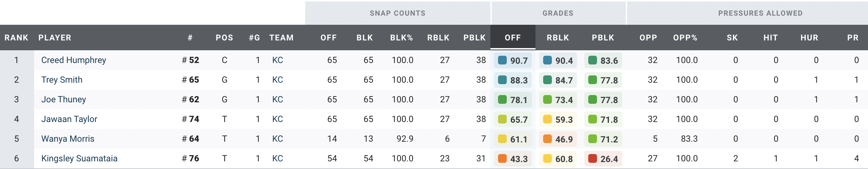Sort by the BLK% column header
The image size is (868, 169).
click(401, 38)
